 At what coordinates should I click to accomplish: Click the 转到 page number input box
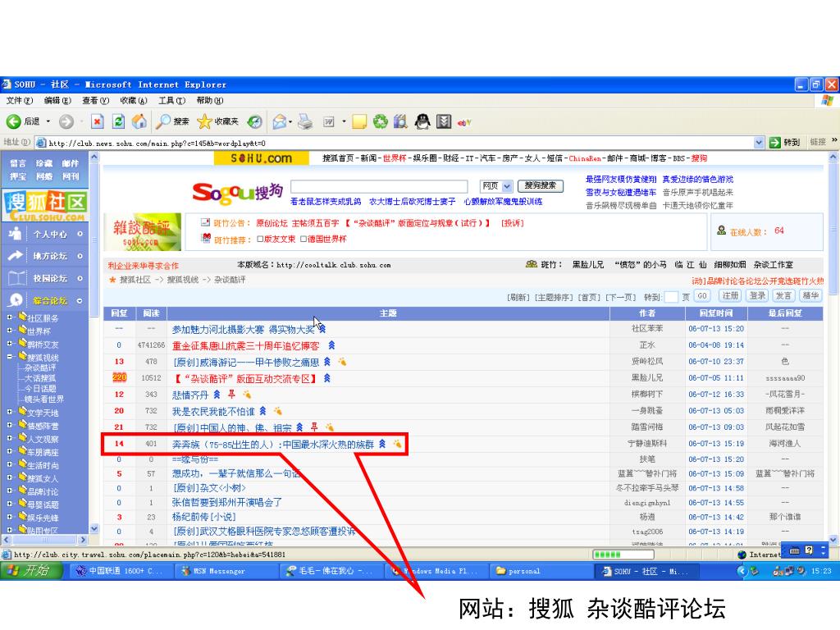coord(671,297)
